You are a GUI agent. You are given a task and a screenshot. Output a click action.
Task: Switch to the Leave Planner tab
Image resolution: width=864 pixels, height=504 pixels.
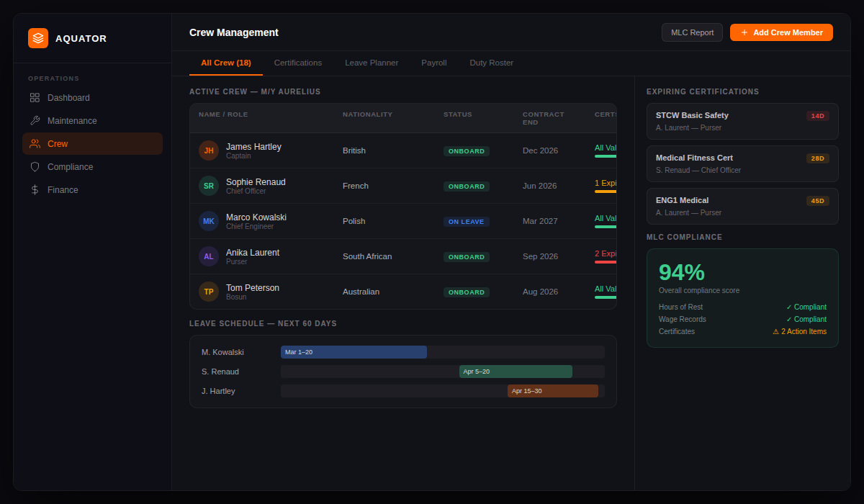pos(372,63)
